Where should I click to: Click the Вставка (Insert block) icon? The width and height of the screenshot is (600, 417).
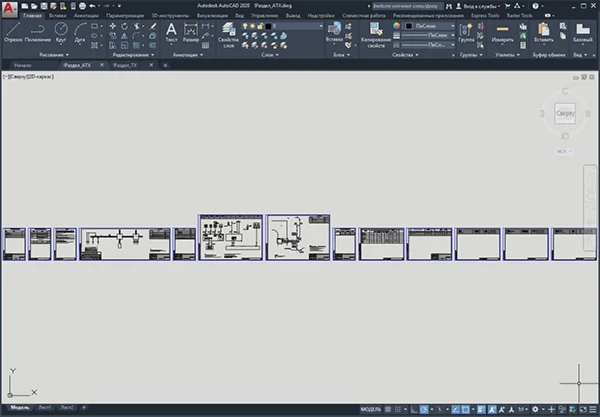tap(334, 32)
